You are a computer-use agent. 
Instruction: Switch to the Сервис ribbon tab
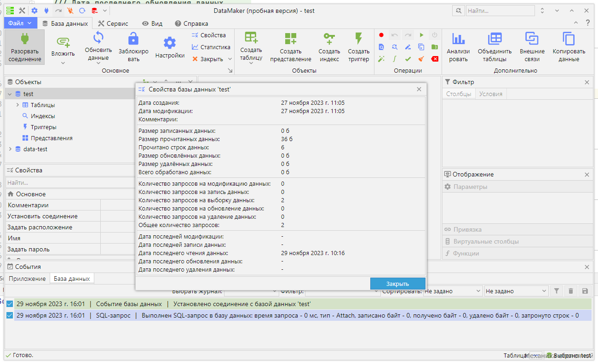point(113,23)
